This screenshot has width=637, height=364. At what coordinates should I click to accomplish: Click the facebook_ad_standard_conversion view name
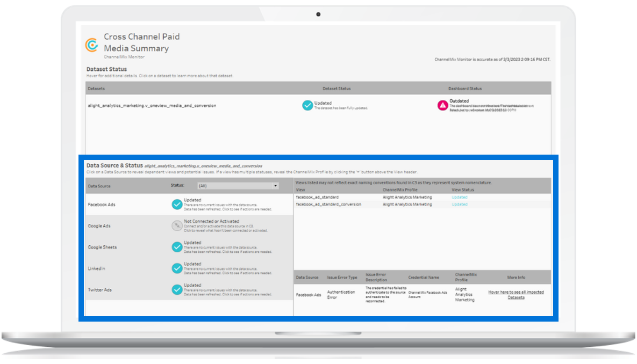pyautogui.click(x=328, y=205)
